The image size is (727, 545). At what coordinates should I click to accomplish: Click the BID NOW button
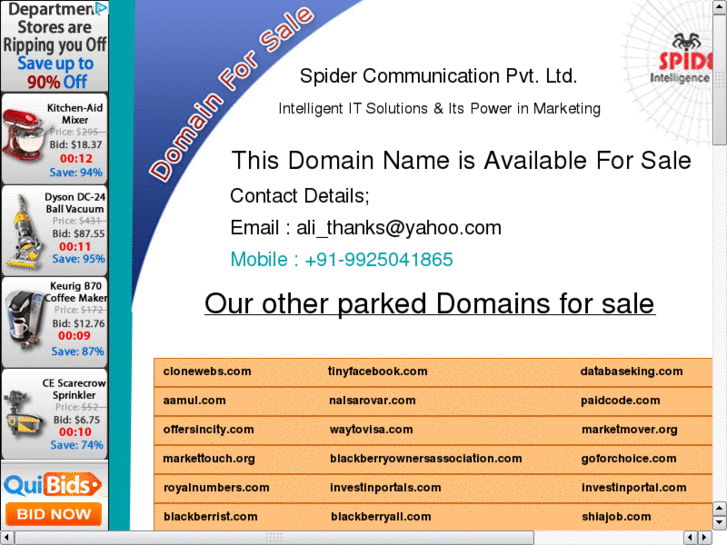[54, 514]
